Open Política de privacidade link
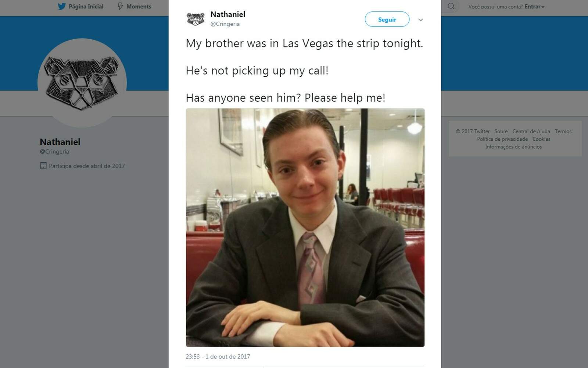Viewport: 588px width, 368px height. (x=502, y=139)
